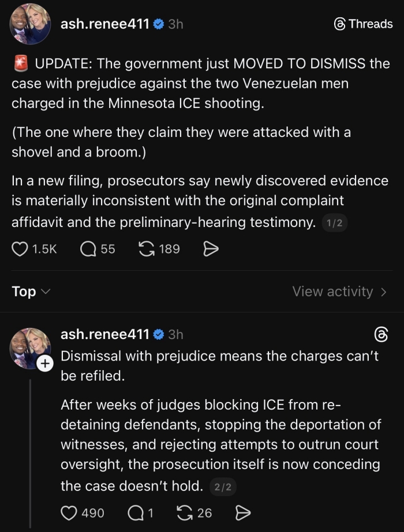Share the first post via paper plane icon
Viewport: 404px width, 532px height.
pyautogui.click(x=211, y=249)
